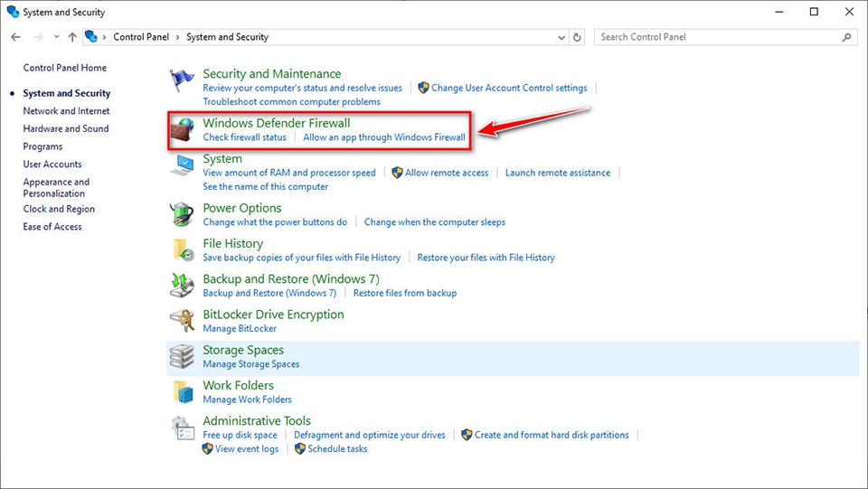
Task: Create and format hard disk partitions
Action: (552, 435)
